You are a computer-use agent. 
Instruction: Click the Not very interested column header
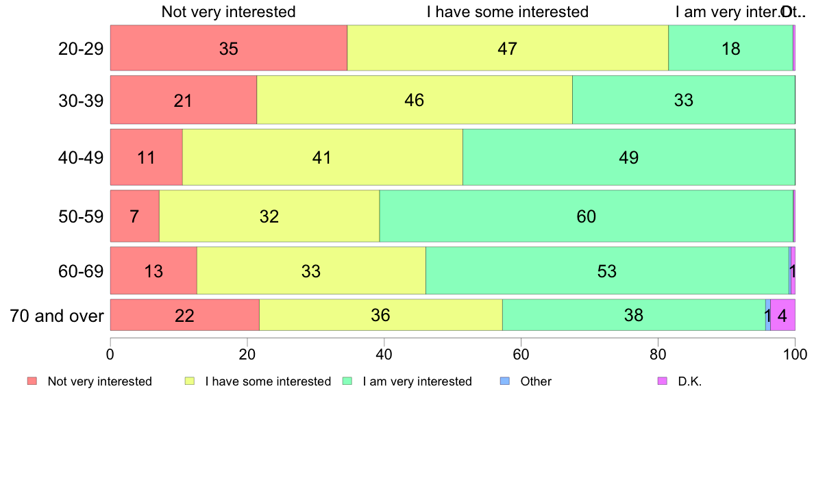[x=228, y=12]
